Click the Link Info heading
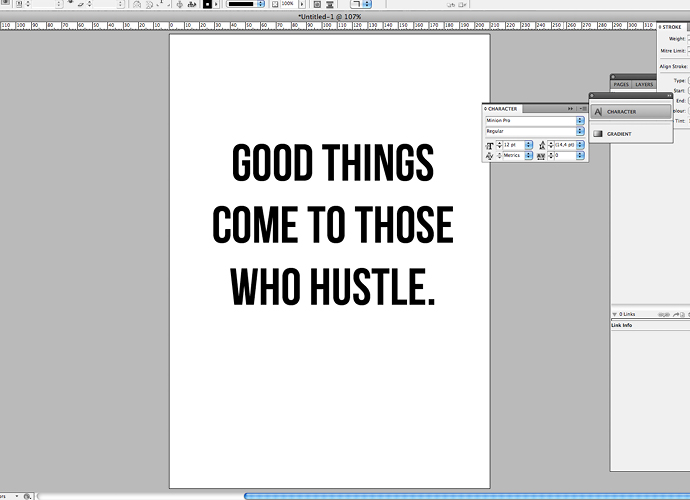 [621, 325]
